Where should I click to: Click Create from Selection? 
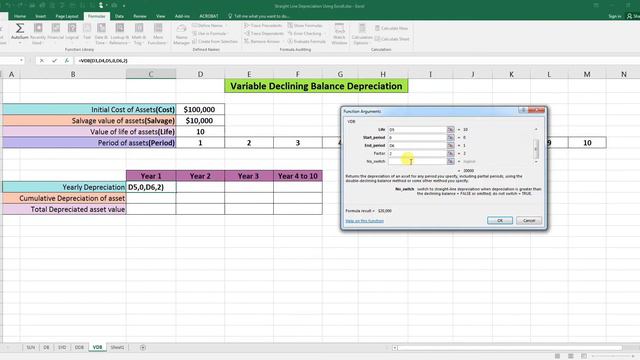pos(215,42)
